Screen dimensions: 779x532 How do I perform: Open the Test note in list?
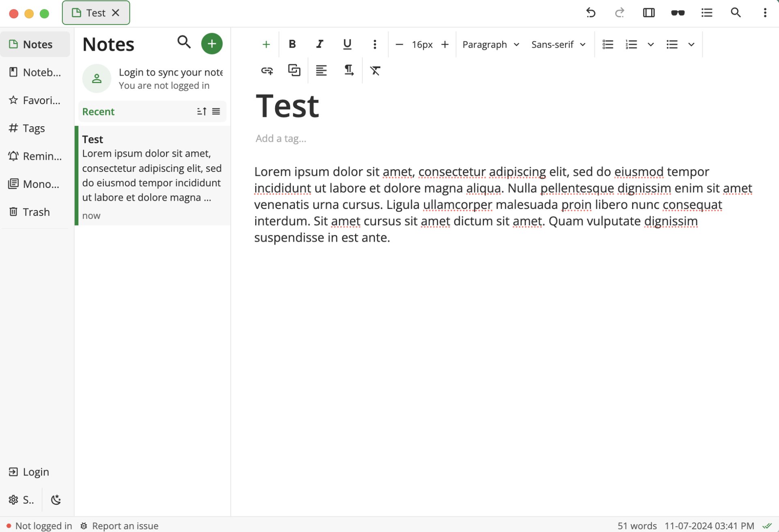tap(153, 176)
